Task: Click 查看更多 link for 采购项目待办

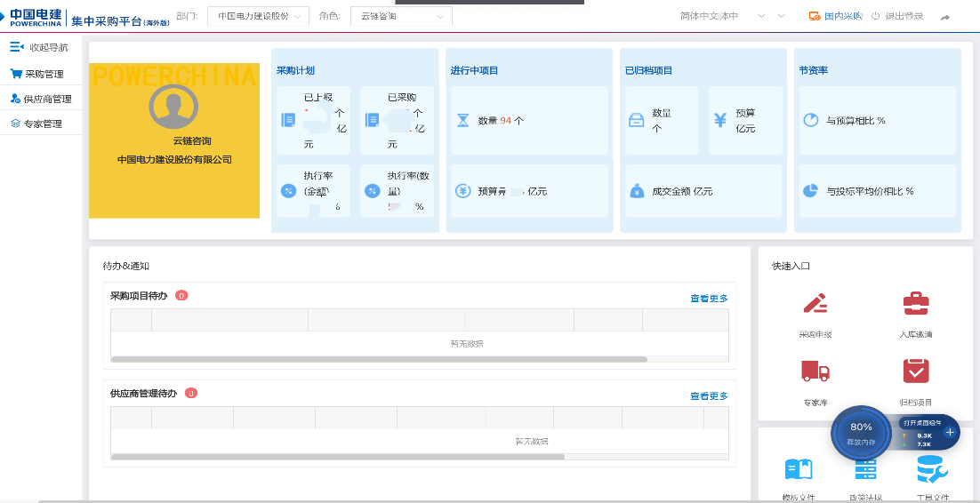Action: (709, 299)
